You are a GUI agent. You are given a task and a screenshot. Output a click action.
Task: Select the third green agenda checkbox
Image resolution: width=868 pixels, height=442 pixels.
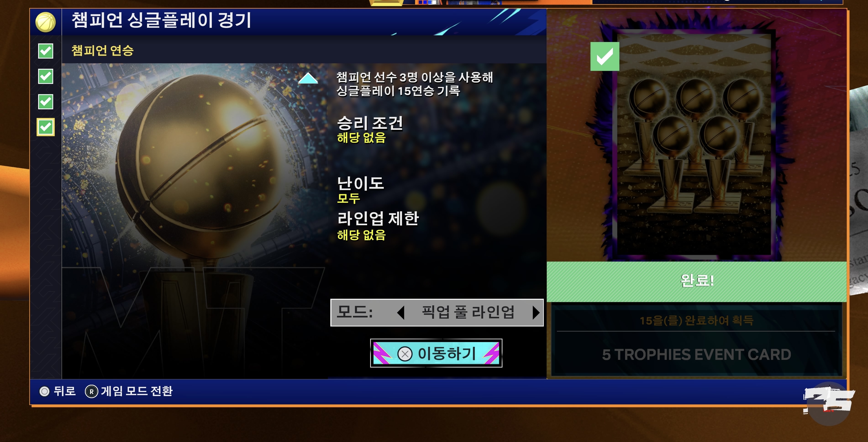coord(45,102)
